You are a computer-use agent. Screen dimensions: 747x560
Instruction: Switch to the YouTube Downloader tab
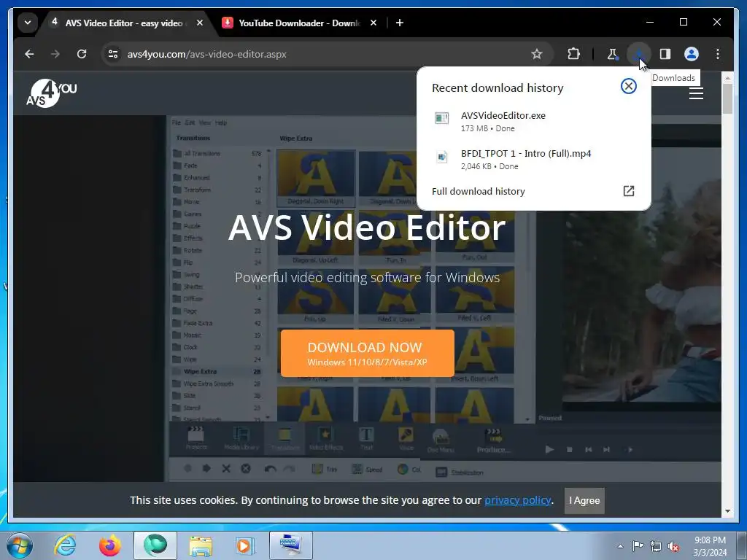(x=298, y=23)
